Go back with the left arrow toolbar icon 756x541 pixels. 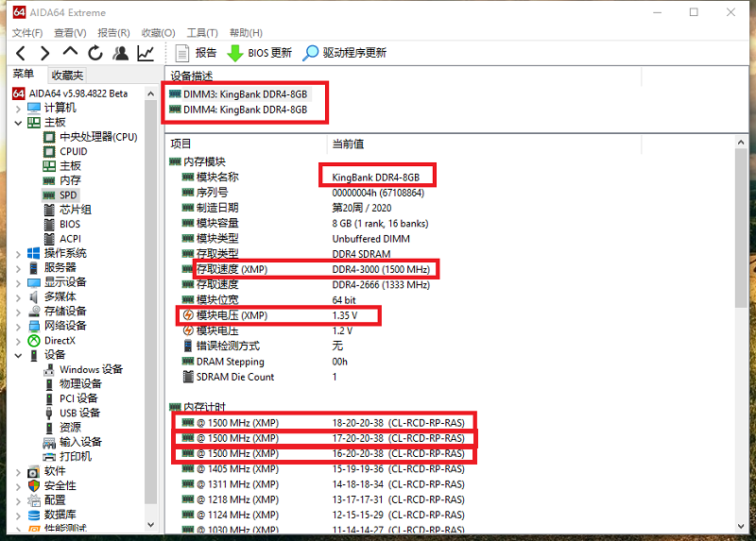point(21,53)
